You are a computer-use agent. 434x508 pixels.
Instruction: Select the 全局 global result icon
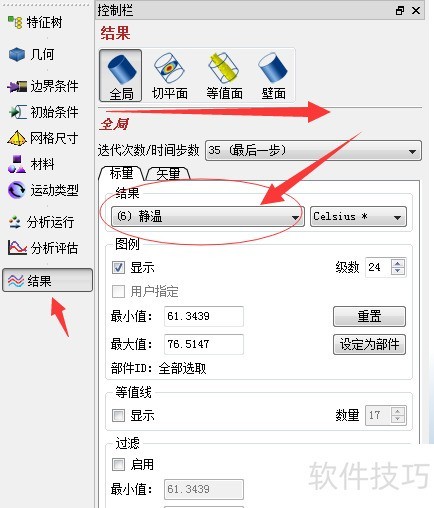(121, 75)
